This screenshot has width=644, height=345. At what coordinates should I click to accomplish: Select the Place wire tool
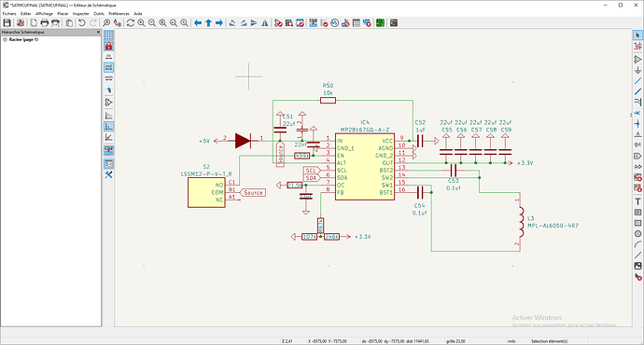(x=637, y=81)
